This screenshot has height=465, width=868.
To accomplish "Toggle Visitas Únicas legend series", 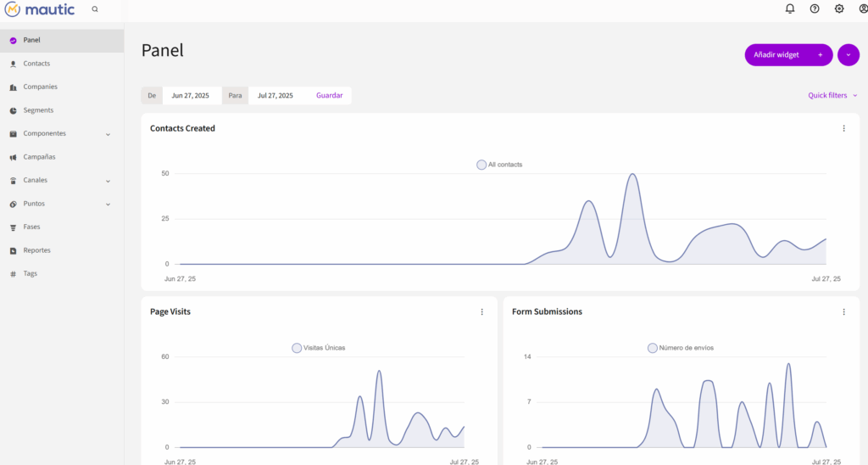I will click(x=319, y=348).
